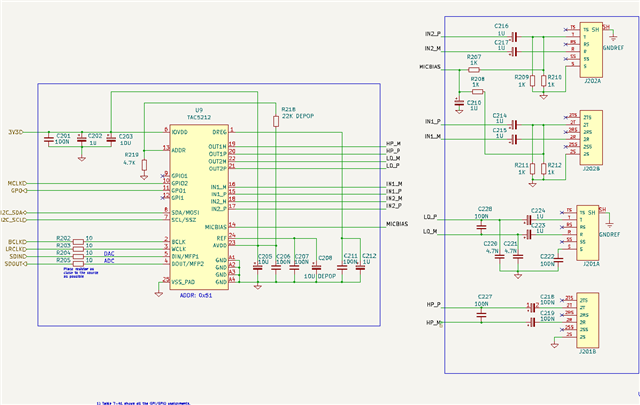Click the C201 capacitor reference
Screen dimensions: 640x405
click(x=63, y=135)
